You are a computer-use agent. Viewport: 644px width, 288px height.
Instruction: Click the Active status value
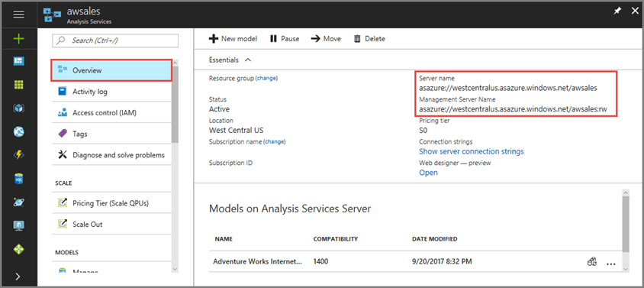tap(219, 109)
